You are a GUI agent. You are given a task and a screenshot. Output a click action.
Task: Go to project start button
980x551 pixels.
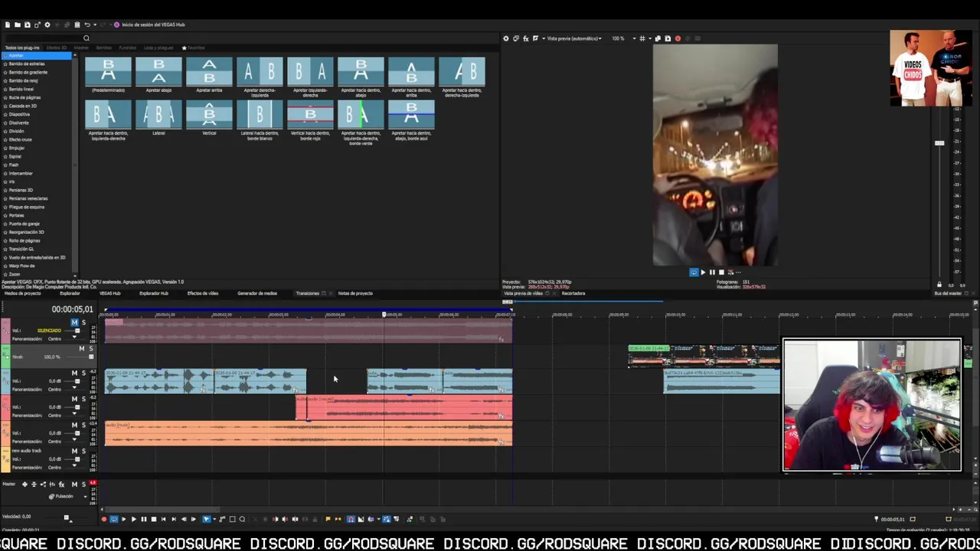click(x=163, y=519)
